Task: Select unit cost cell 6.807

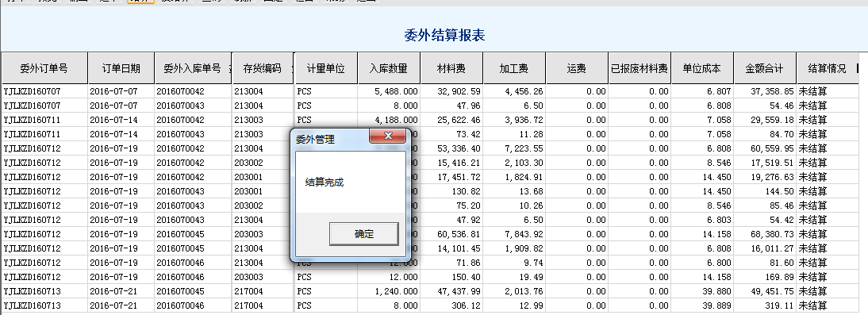Action: 702,91
